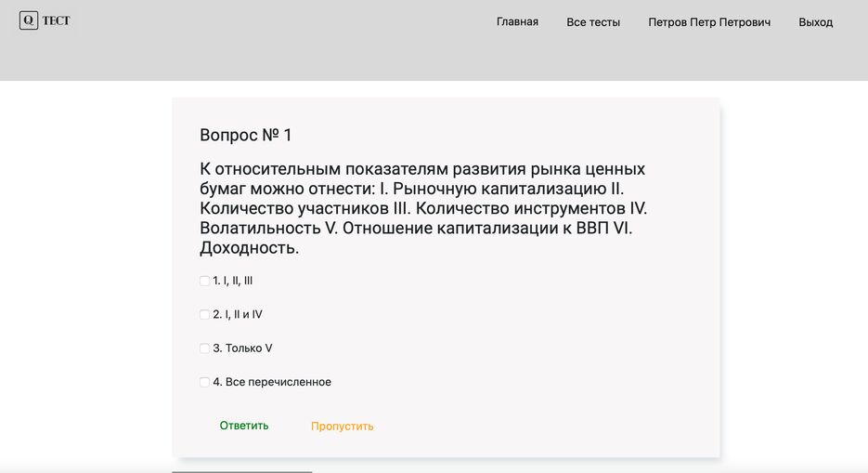Click the ТЕСТ logo text
This screenshot has height=473, width=868.
pyautogui.click(x=57, y=20)
